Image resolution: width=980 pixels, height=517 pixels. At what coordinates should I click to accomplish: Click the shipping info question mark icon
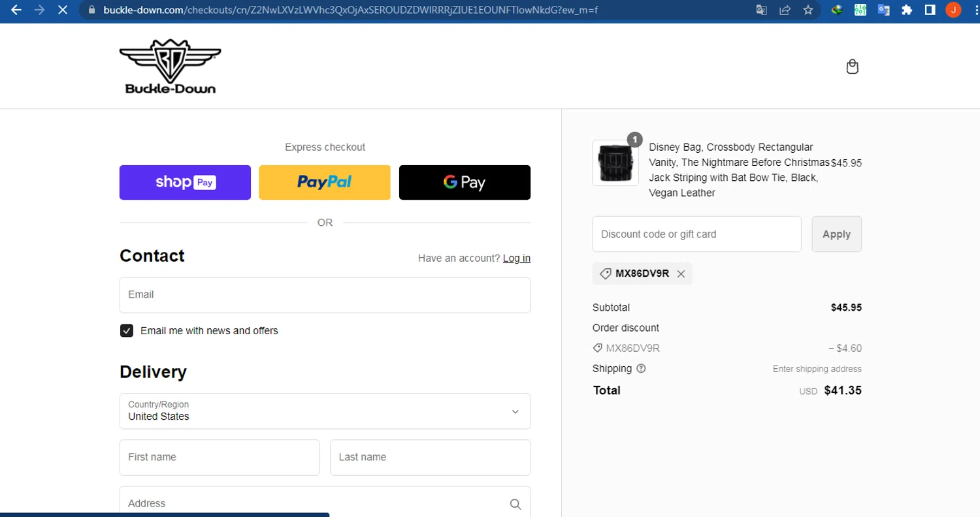click(641, 368)
